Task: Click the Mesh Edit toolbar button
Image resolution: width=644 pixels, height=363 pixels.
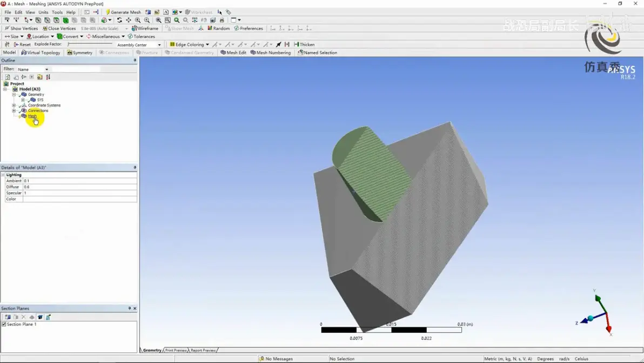Action: [233, 52]
